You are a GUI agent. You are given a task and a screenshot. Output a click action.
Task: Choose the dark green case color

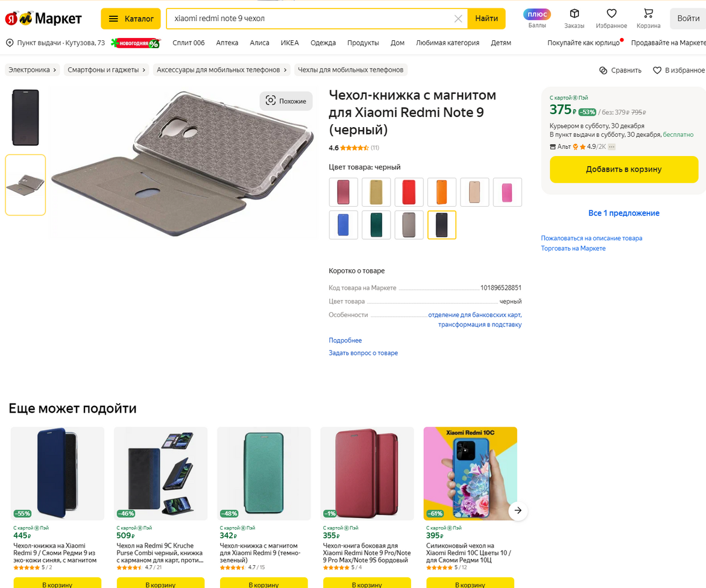point(376,225)
